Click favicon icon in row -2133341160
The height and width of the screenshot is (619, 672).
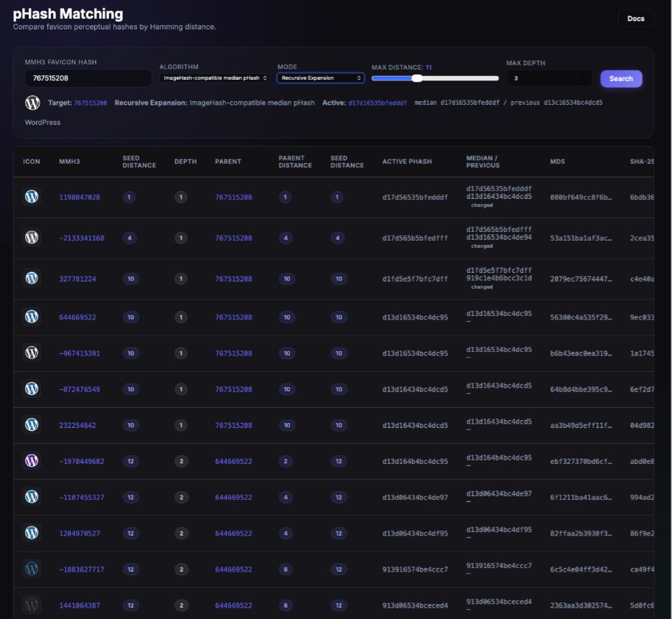pos(32,238)
